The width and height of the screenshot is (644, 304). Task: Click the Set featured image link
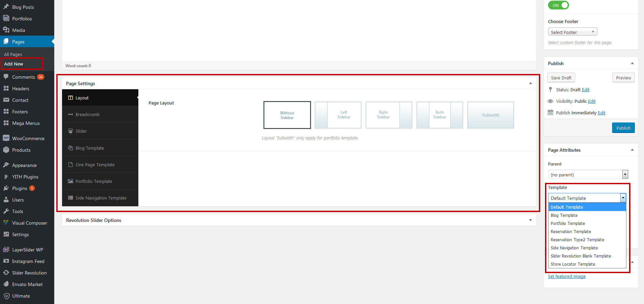coord(567,276)
